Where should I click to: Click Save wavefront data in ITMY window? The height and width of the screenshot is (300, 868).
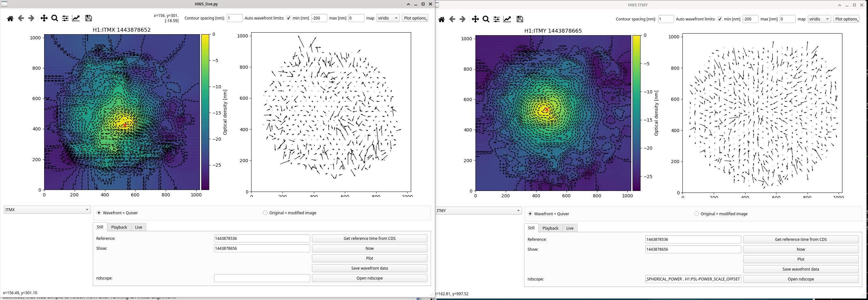pos(800,269)
